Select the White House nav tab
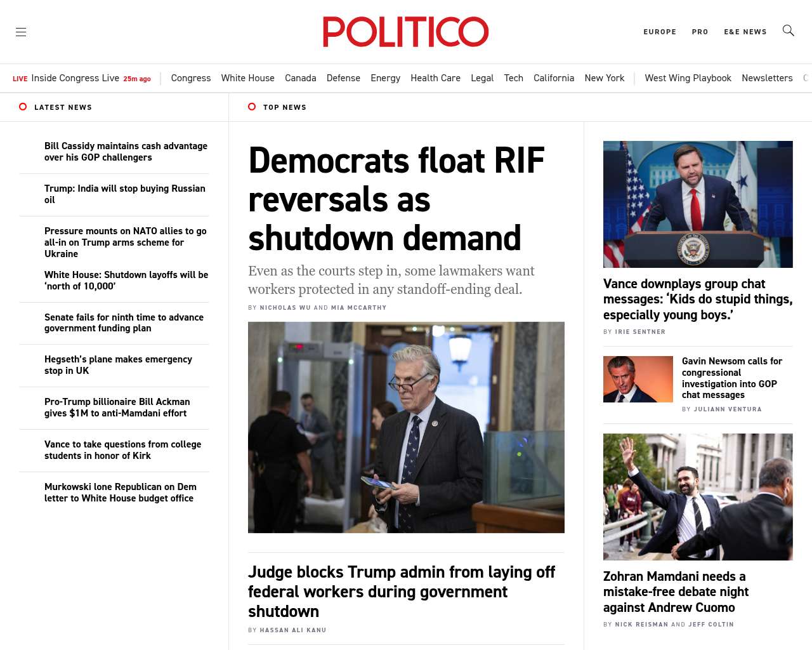This screenshot has height=650, width=812. coord(247,78)
